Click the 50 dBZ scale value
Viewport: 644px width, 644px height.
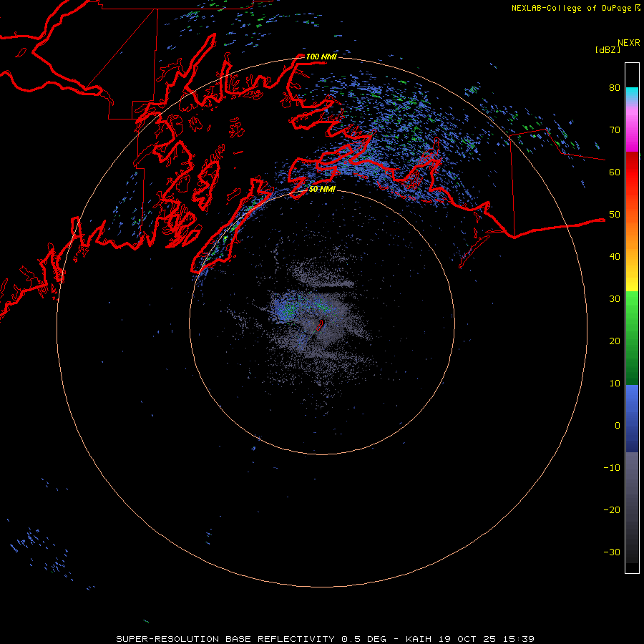[x=615, y=215]
